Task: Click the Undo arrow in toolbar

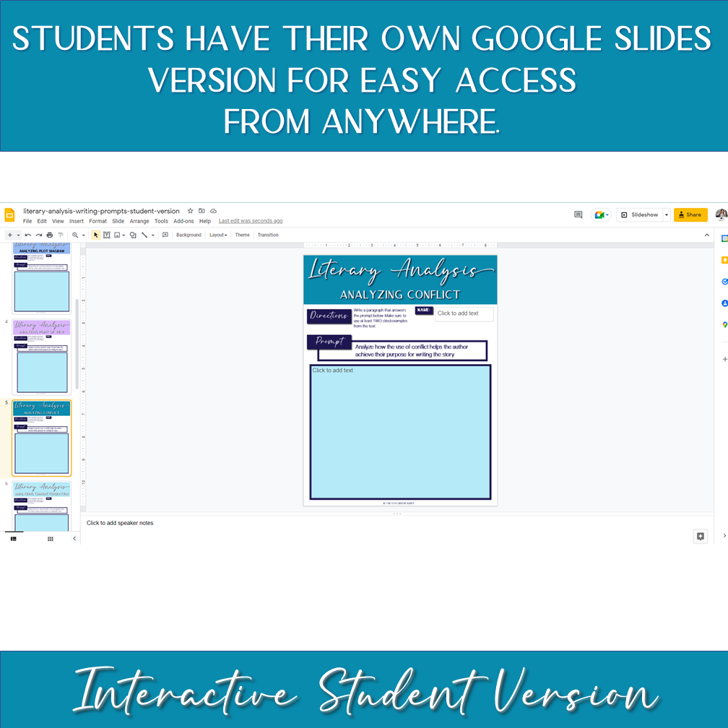Action: click(27, 235)
